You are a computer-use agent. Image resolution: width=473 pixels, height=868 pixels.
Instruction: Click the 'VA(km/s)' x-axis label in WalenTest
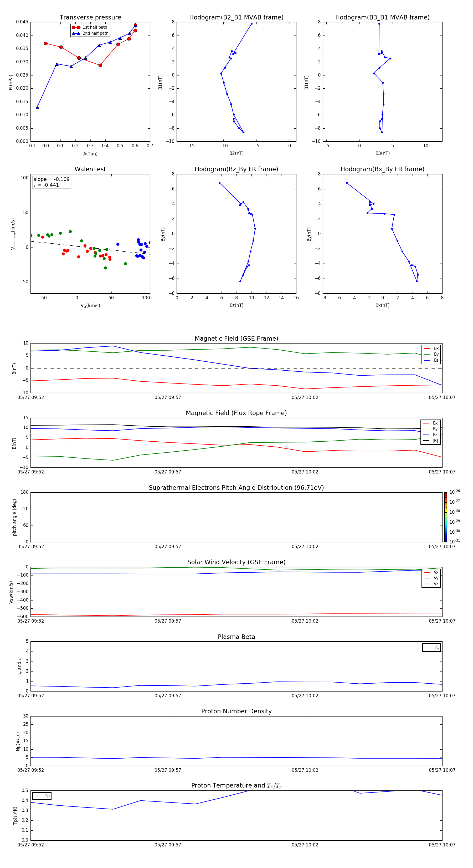[90, 306]
